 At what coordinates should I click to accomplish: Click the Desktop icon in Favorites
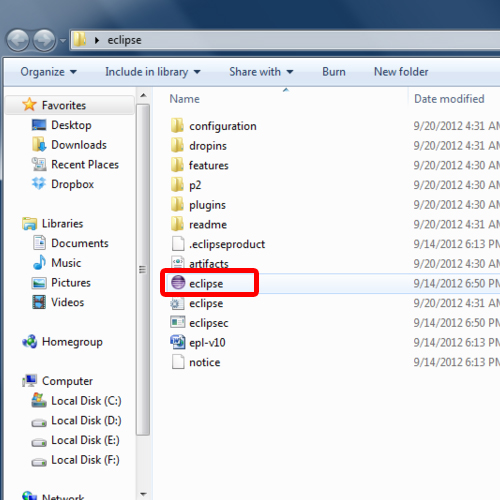(39, 125)
